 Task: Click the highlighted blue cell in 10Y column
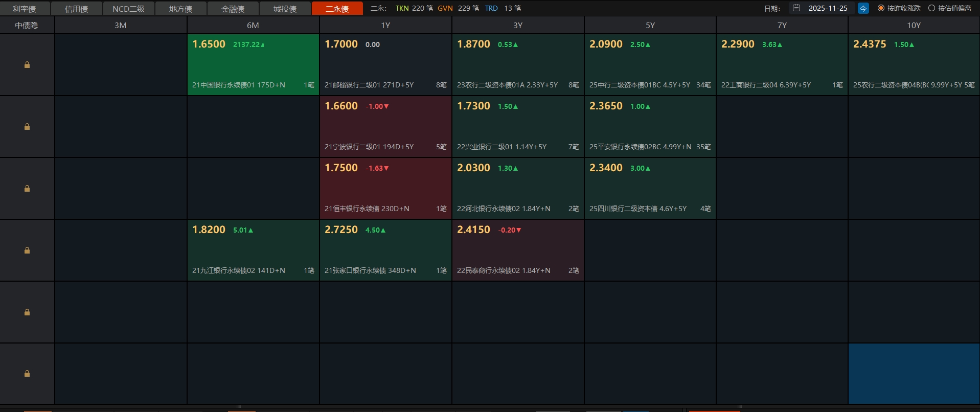tap(914, 374)
